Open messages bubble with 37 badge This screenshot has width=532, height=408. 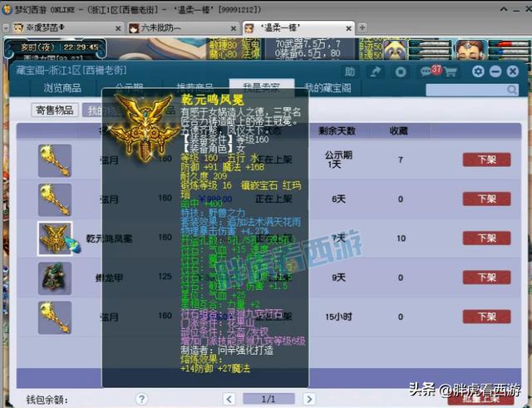click(x=430, y=71)
